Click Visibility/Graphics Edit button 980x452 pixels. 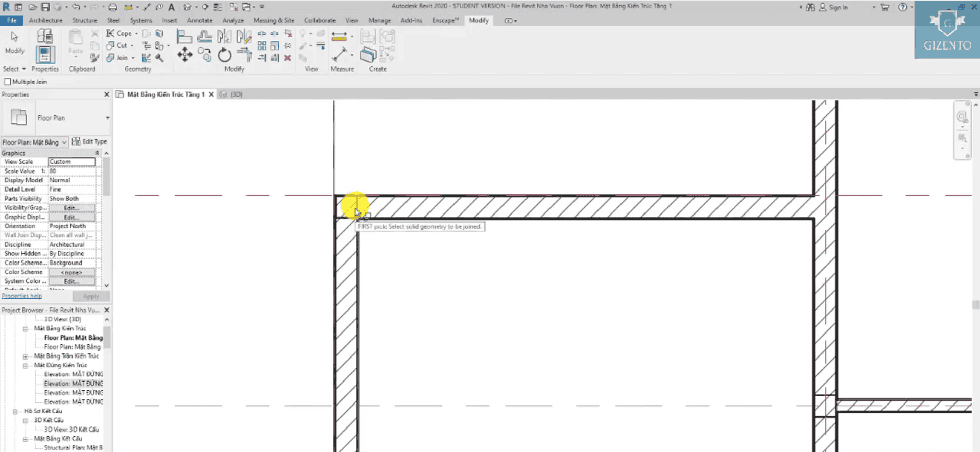pyautogui.click(x=71, y=208)
